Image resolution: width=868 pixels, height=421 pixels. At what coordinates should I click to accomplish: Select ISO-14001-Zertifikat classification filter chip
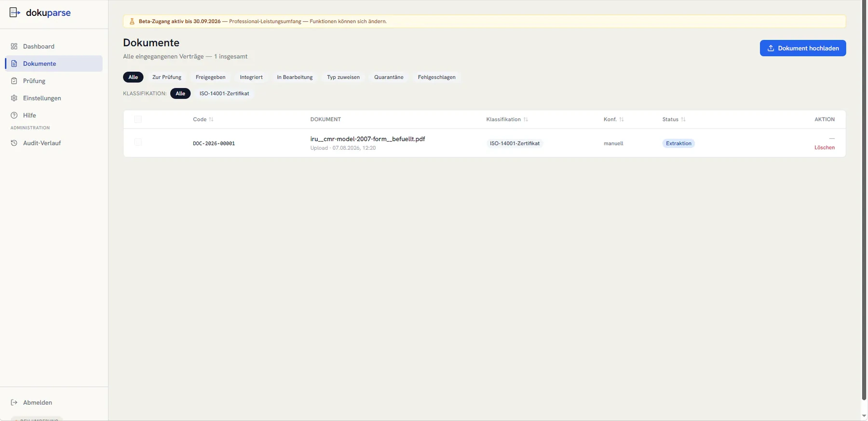point(224,93)
